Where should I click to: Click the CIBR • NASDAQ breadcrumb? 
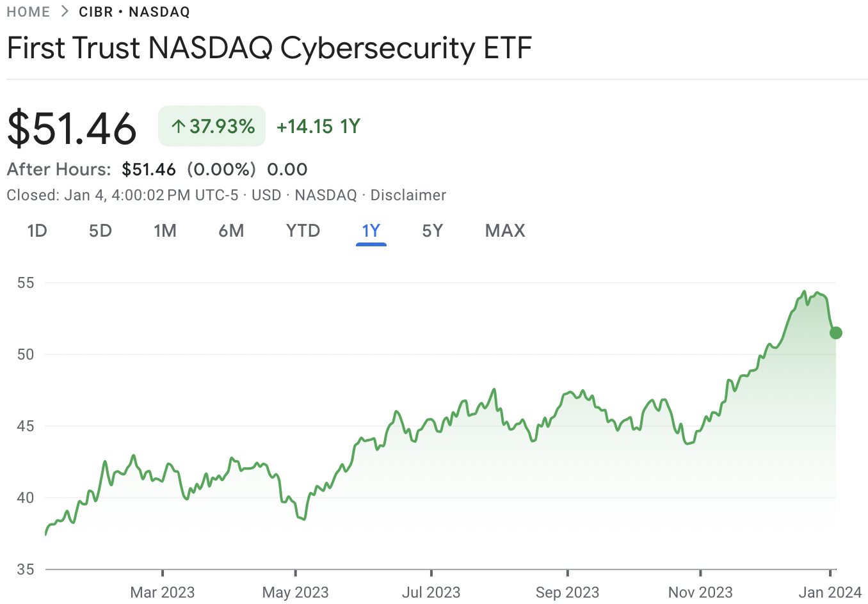(x=134, y=12)
